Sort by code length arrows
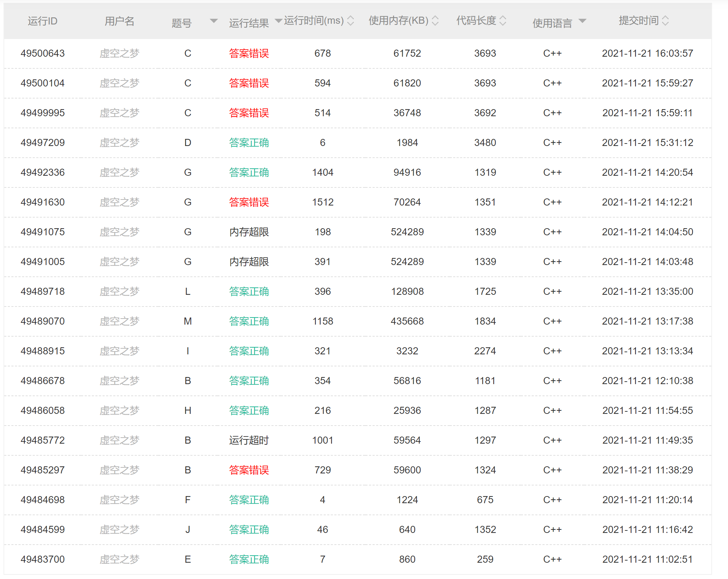The height and width of the screenshot is (579, 728). pos(502,21)
